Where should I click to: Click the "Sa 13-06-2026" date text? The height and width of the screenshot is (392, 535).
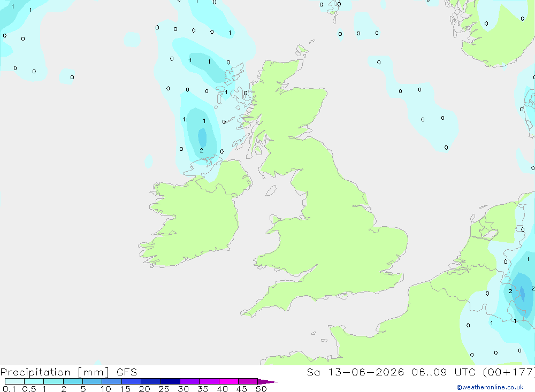point(355,372)
